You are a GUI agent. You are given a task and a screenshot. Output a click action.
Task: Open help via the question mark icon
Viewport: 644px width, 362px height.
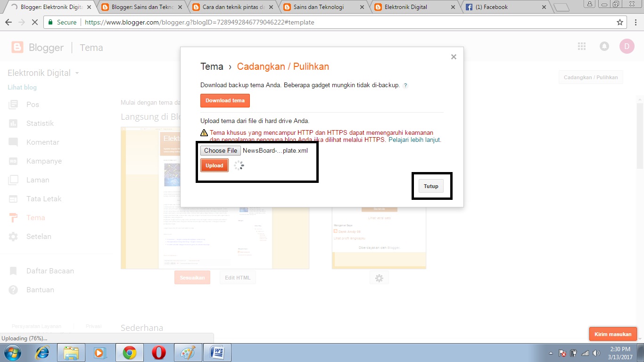click(405, 85)
